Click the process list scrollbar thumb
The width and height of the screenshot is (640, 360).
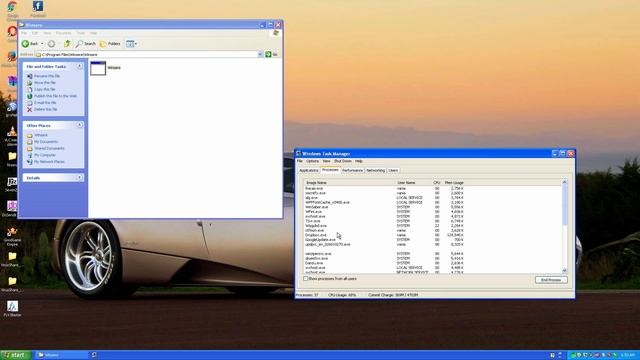(x=564, y=205)
